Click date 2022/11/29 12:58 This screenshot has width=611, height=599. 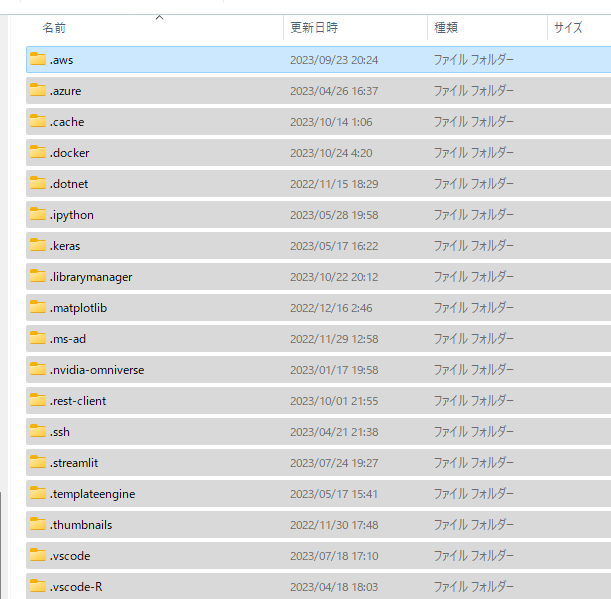(x=334, y=339)
